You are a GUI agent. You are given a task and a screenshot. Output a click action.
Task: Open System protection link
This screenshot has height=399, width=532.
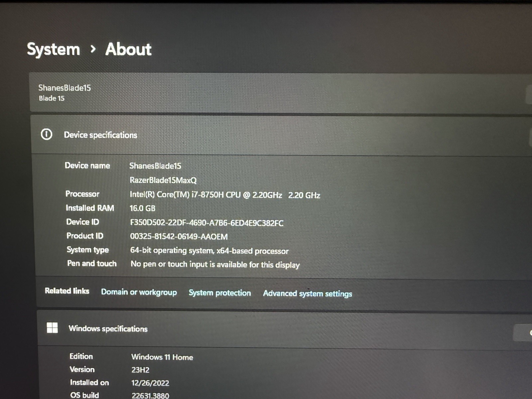(x=220, y=293)
